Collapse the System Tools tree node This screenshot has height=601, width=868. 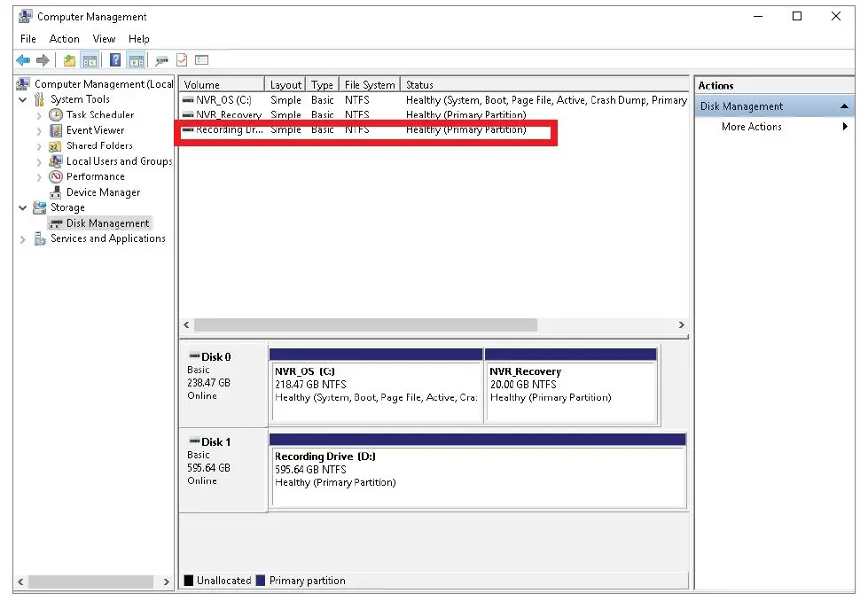coord(23,99)
